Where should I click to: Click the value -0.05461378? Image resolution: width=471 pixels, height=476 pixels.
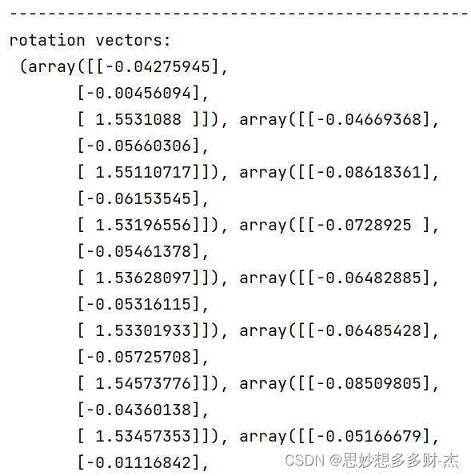[138, 252]
